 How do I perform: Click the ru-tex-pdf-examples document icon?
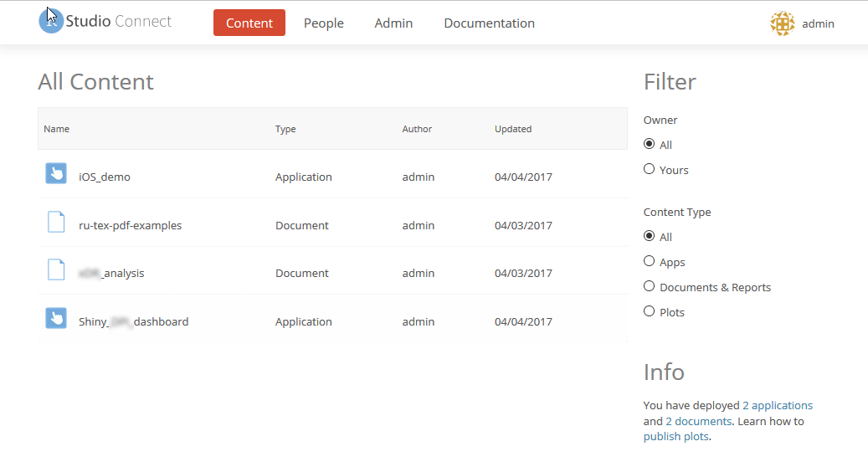pos(56,221)
